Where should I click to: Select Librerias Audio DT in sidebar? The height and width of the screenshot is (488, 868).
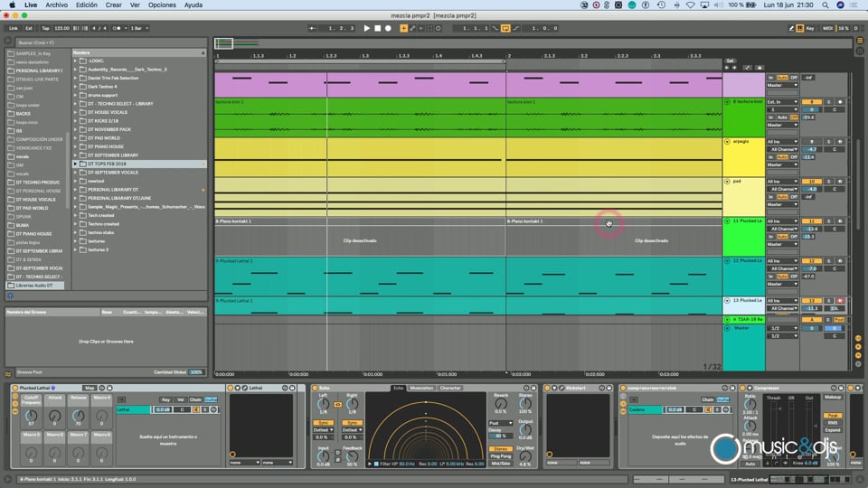click(x=35, y=286)
